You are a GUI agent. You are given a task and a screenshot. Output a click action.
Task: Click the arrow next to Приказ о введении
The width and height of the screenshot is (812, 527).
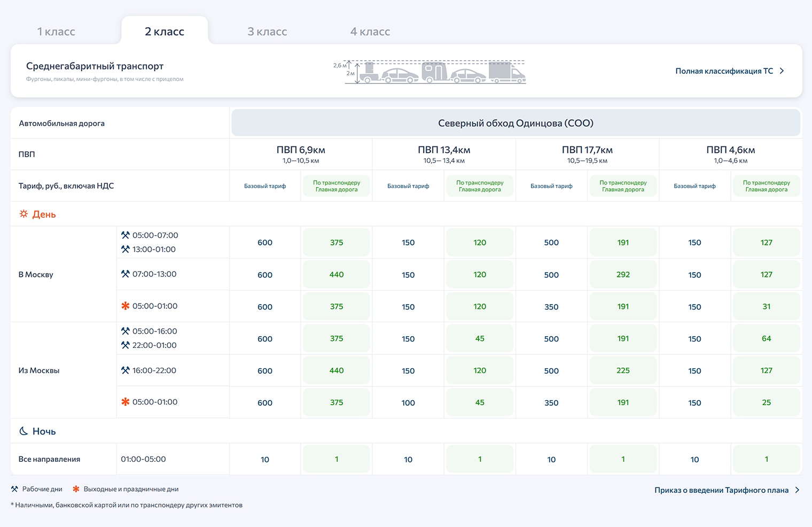(x=797, y=490)
